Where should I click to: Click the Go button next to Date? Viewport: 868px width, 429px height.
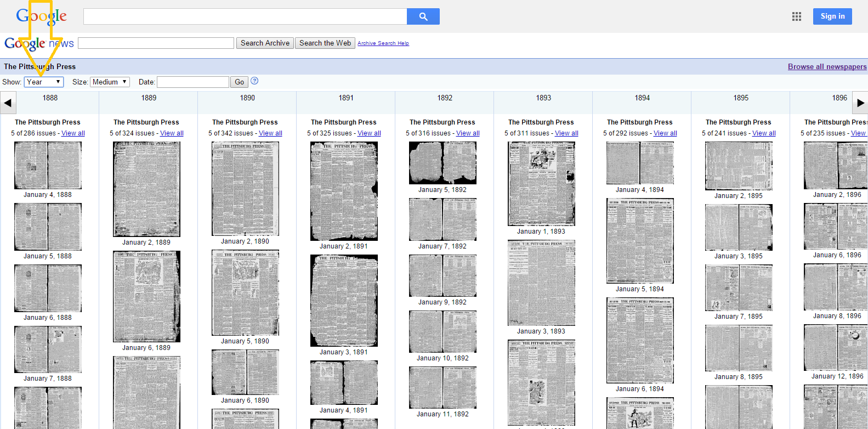click(239, 82)
